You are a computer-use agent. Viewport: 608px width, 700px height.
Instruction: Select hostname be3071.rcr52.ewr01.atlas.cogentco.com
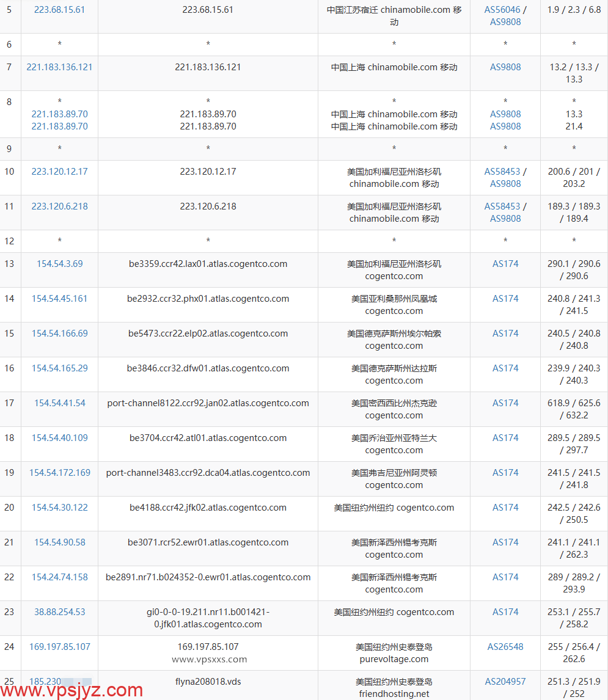208,542
